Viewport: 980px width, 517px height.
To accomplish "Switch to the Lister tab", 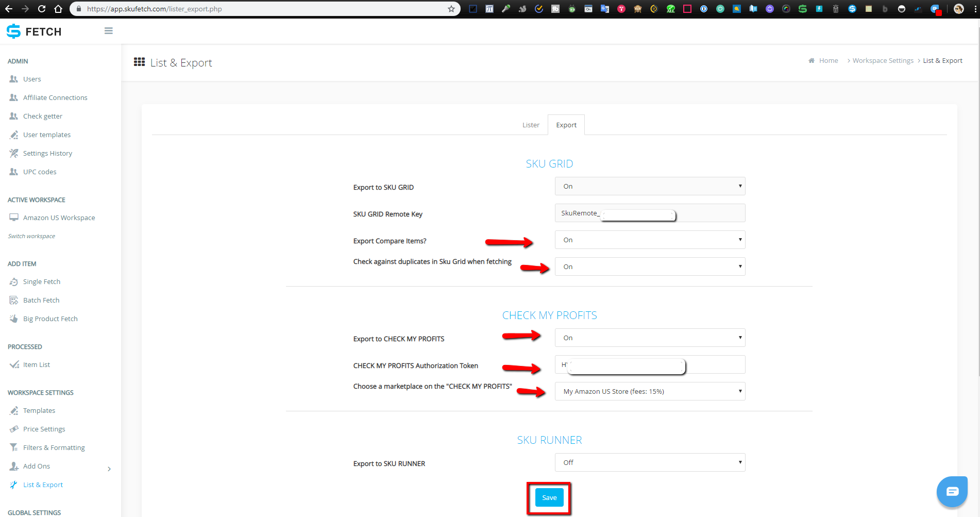I will 531,125.
